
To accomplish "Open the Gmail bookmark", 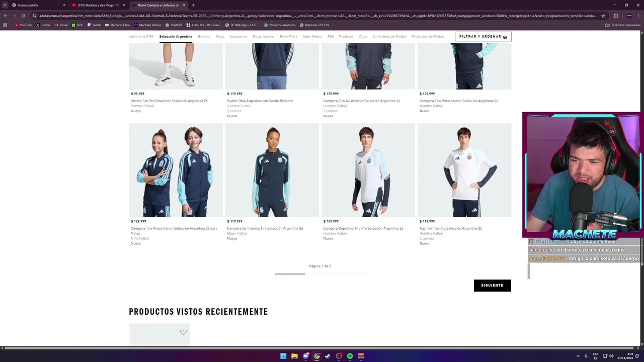I will pyautogui.click(x=61, y=25).
